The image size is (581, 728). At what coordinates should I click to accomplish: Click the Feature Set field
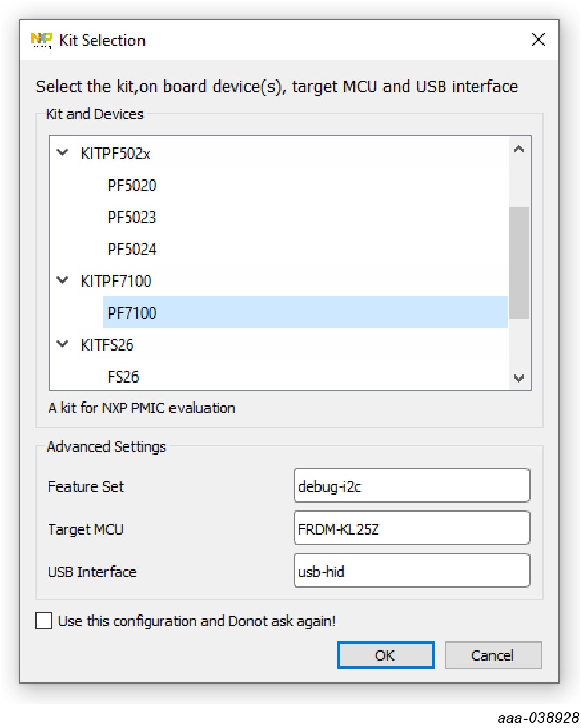[412, 486]
